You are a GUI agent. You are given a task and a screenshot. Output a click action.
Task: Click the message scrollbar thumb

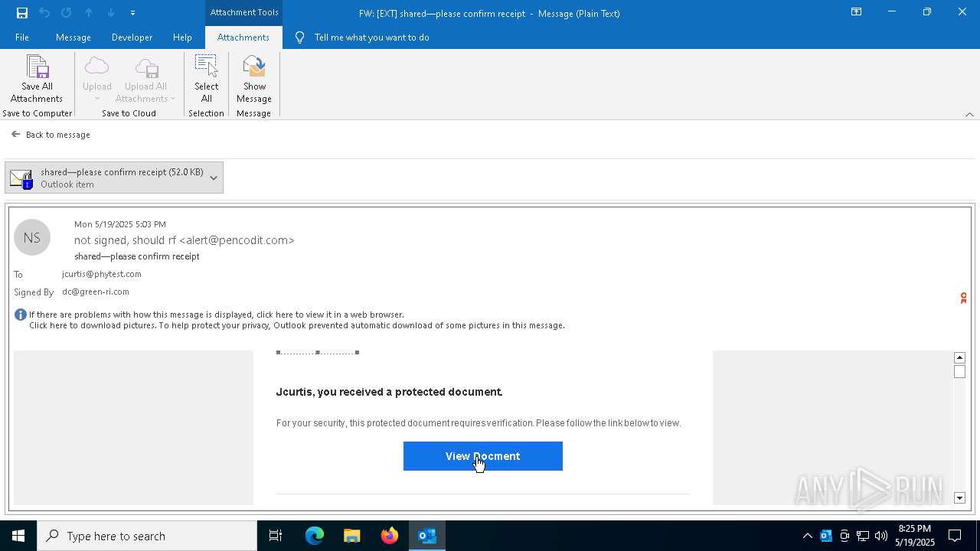pyautogui.click(x=959, y=372)
